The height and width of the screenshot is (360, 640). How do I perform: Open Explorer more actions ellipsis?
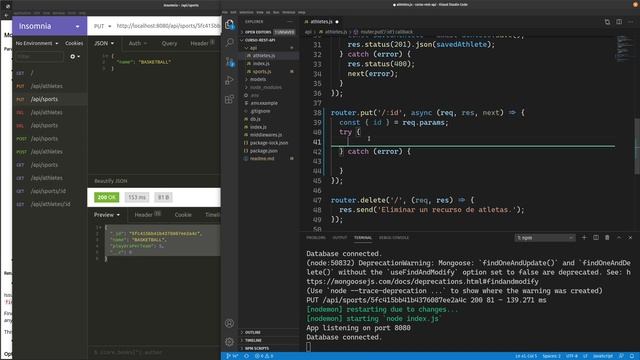click(290, 22)
